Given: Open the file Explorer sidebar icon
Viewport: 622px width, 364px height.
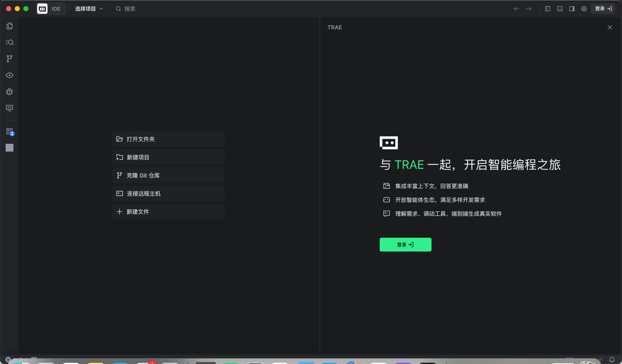Looking at the screenshot, I should pos(9,26).
